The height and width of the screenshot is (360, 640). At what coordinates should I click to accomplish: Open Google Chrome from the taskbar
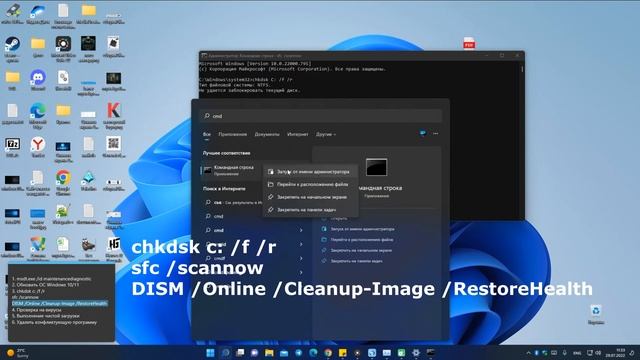(x=328, y=353)
